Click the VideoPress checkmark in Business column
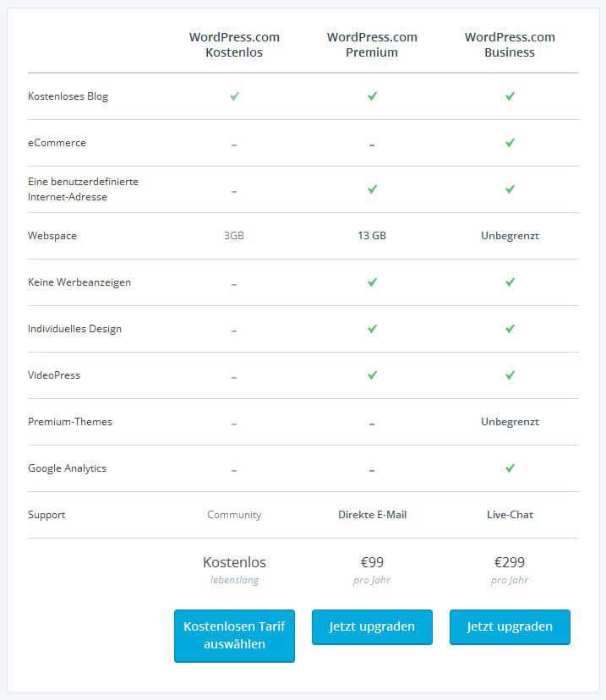The image size is (606, 700). coord(510,375)
